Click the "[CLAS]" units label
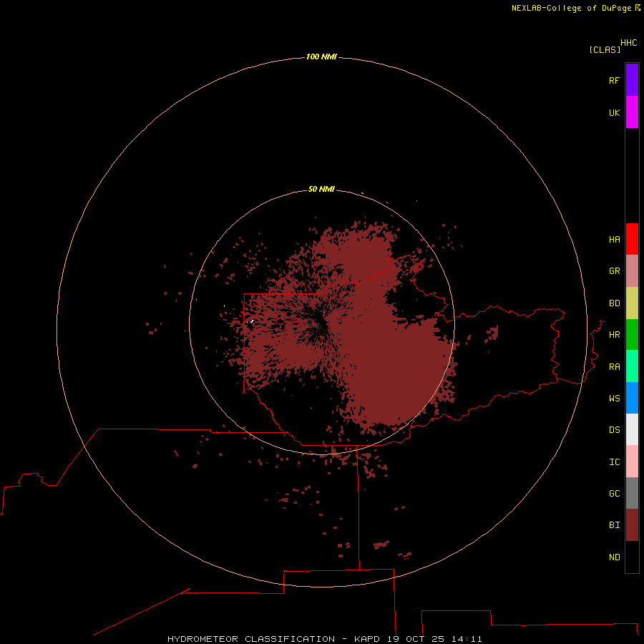The width and height of the screenshot is (644, 644). click(x=605, y=50)
